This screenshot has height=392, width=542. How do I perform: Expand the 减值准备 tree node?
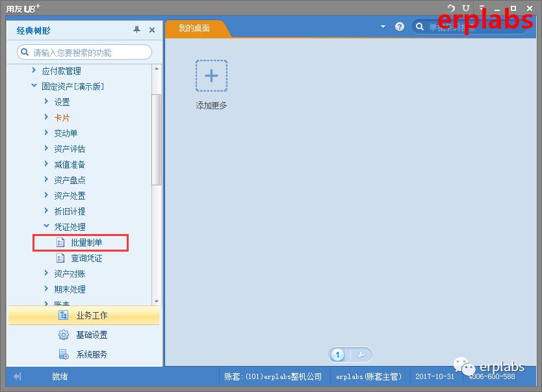click(x=46, y=164)
